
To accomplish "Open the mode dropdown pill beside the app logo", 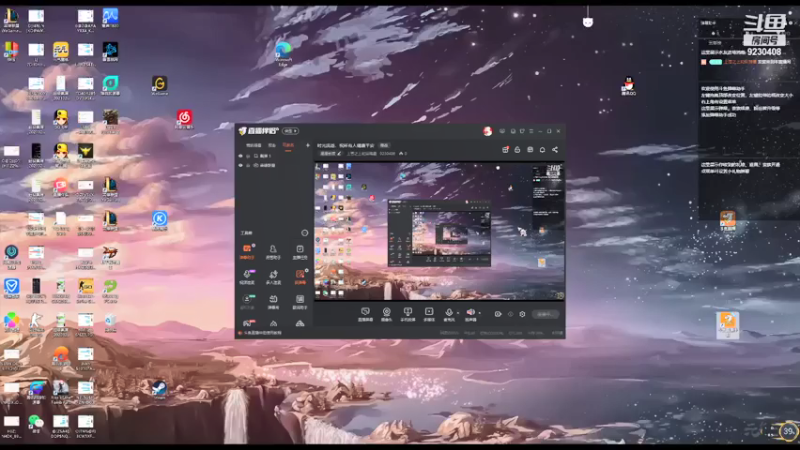I will (x=291, y=131).
